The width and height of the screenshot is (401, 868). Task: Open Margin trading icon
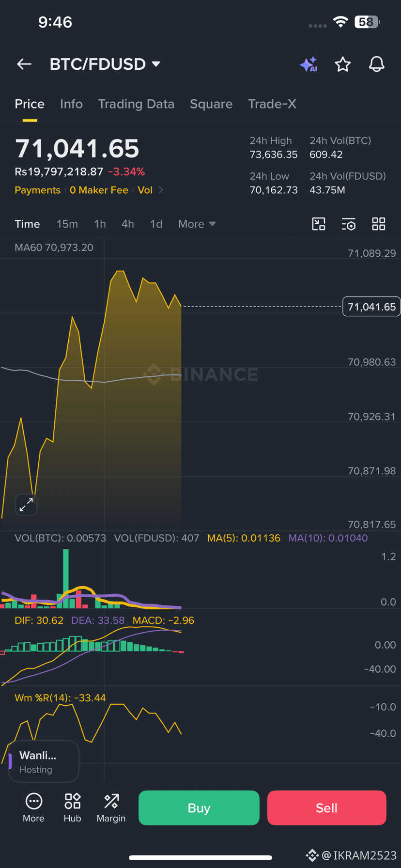[111, 808]
